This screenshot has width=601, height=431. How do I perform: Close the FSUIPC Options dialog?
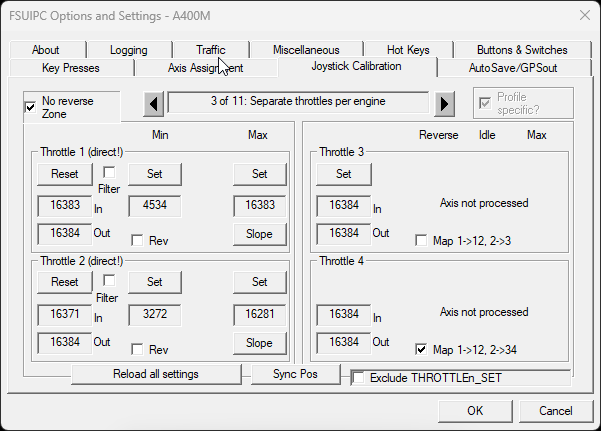point(585,15)
